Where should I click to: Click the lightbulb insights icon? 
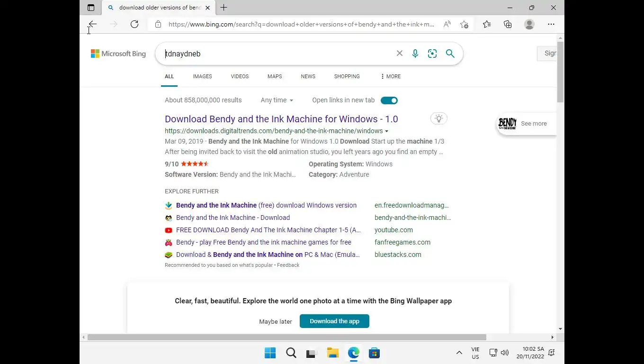[439, 118]
